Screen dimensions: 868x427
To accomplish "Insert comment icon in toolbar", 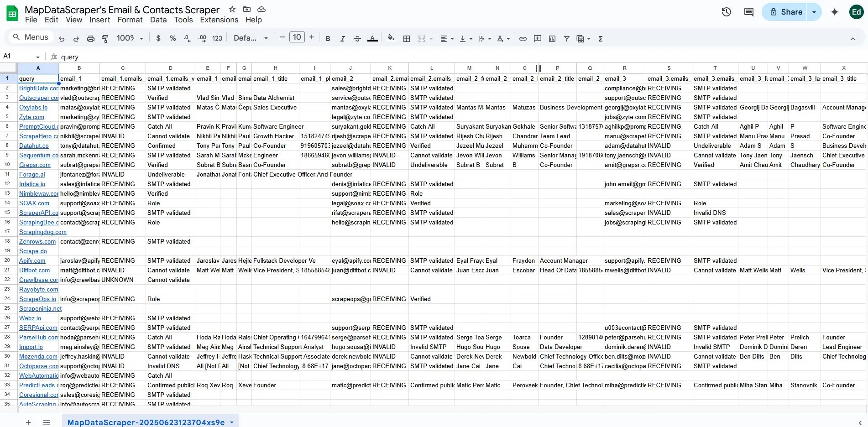I will [x=538, y=39].
